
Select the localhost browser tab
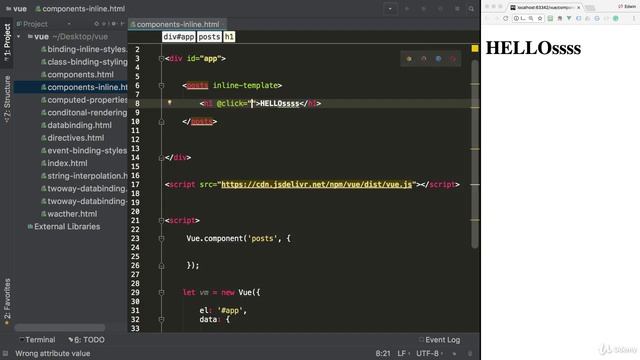coord(545,7)
